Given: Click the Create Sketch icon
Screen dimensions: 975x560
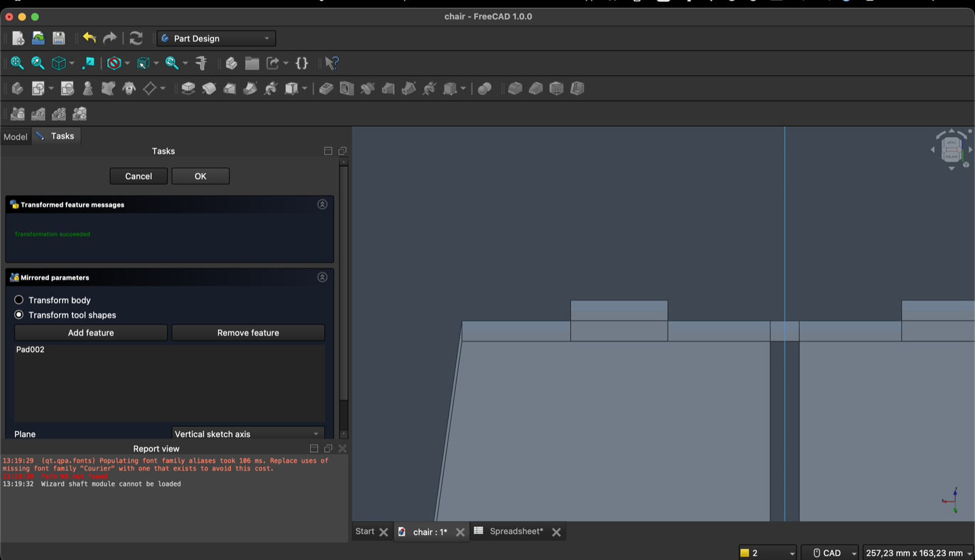Looking at the screenshot, I should (x=38, y=89).
